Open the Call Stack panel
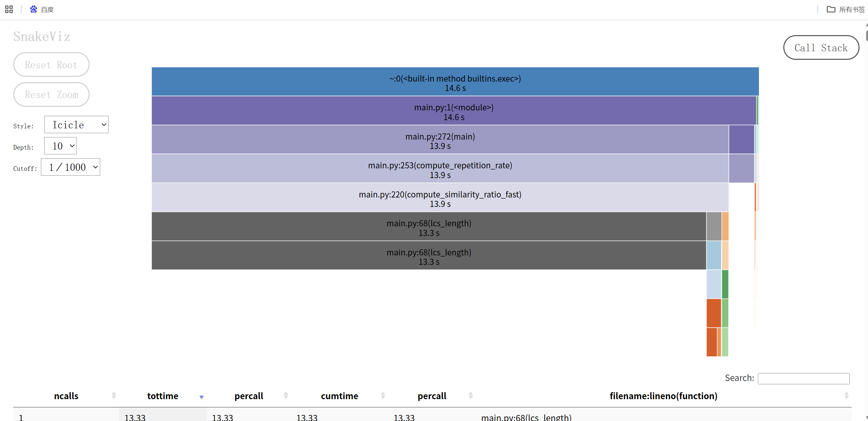The image size is (868, 421). [x=821, y=48]
